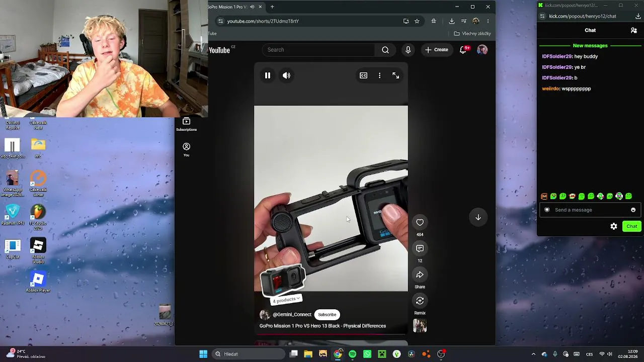
Task: Select the Roblox Player desktop icon
Action: click(38, 282)
